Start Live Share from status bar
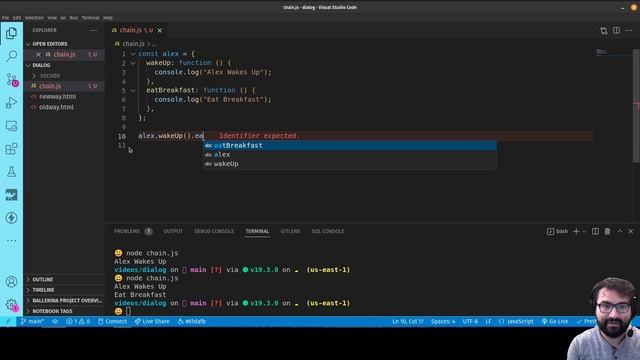This screenshot has width=640, height=360. pyautogui.click(x=152, y=322)
